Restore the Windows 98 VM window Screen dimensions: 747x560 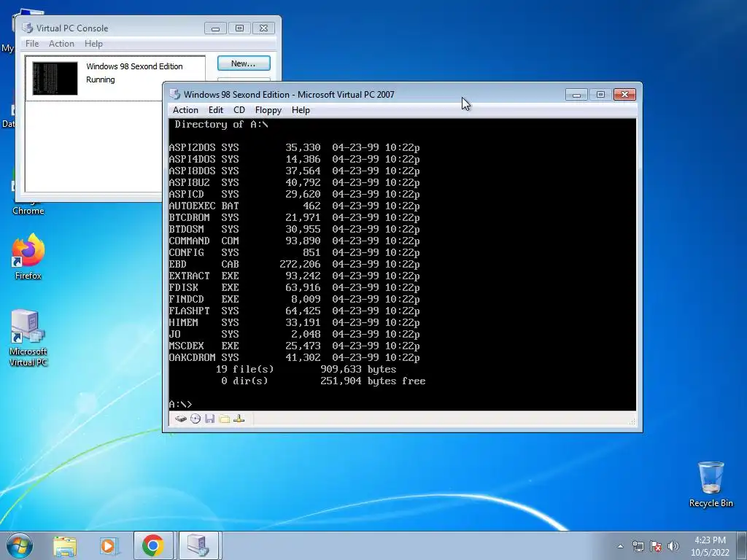click(600, 95)
